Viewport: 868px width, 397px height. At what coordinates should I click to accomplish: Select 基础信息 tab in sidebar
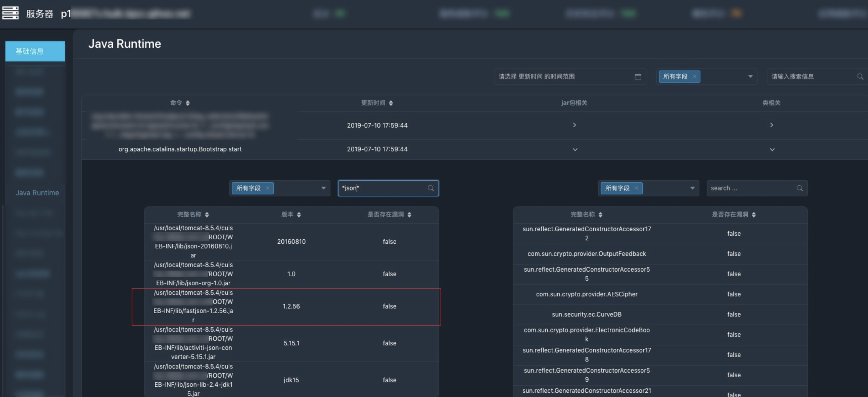point(35,51)
